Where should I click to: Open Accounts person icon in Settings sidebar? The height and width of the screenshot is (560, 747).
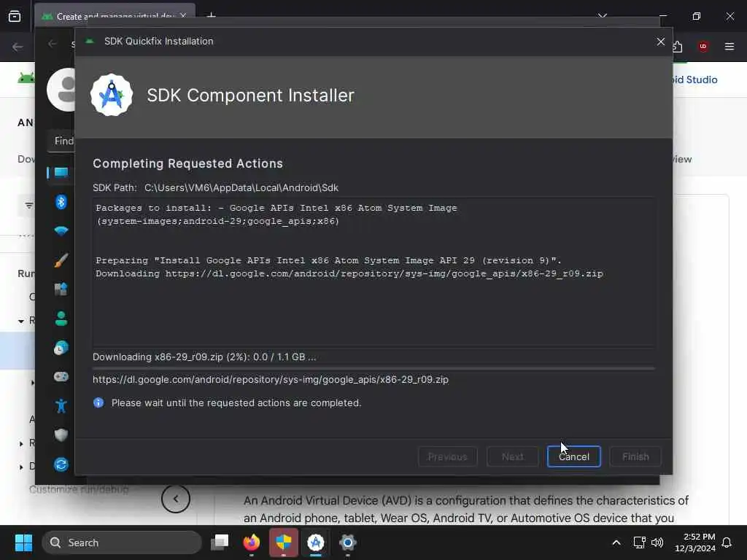(61, 318)
